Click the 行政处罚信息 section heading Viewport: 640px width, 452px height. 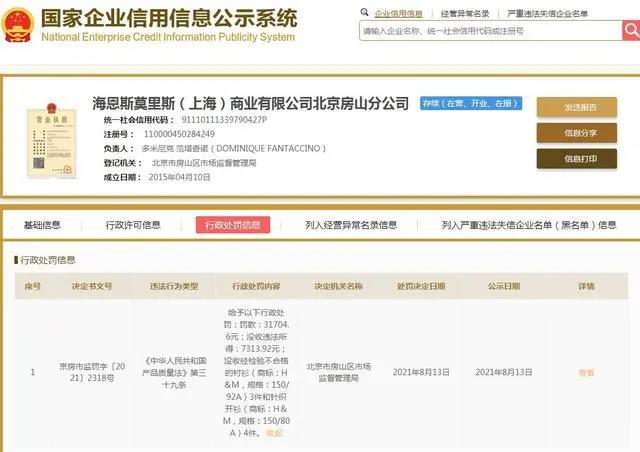tap(48, 260)
